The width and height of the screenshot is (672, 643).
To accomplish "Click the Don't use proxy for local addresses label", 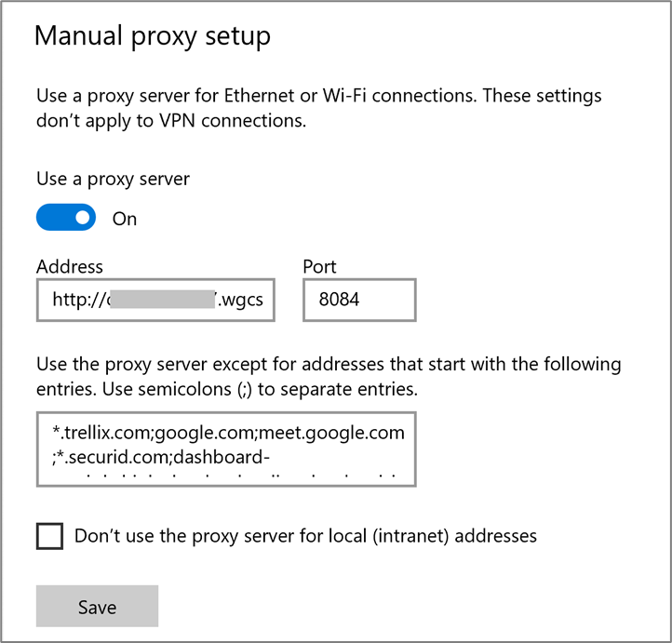I will pyautogui.click(x=305, y=536).
